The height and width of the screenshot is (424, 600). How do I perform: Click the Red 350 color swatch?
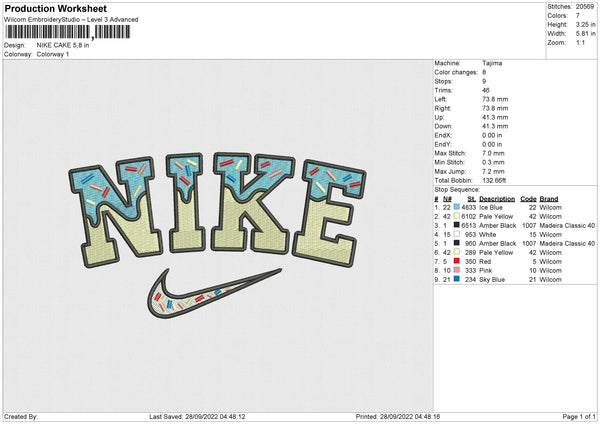click(x=457, y=261)
